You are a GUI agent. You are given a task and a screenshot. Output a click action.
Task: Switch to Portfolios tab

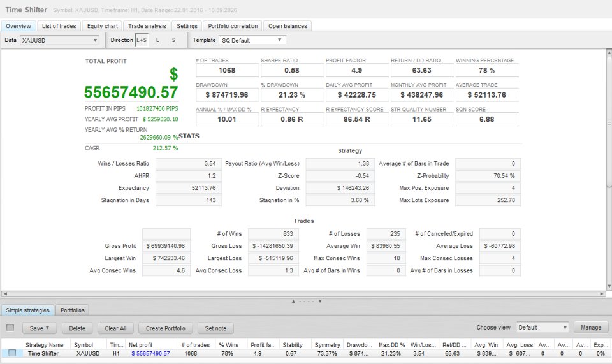click(73, 310)
